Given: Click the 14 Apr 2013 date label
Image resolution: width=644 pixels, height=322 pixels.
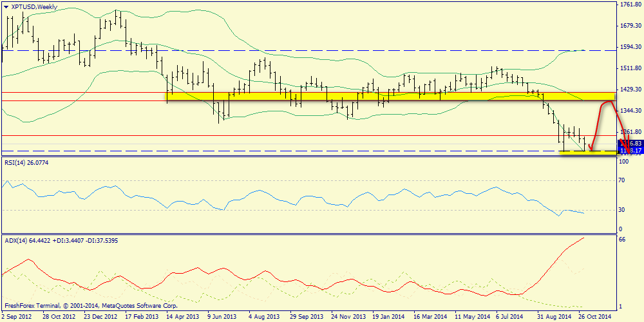Looking at the screenshot, I should click(183, 317).
